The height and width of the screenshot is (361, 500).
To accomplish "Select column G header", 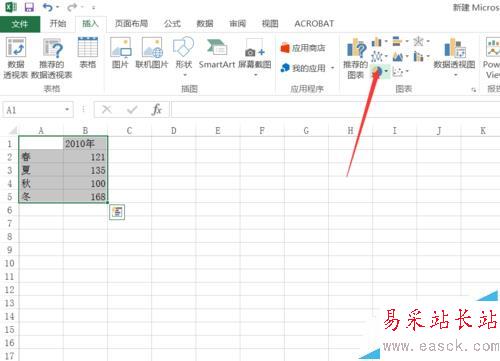I will click(x=306, y=131).
